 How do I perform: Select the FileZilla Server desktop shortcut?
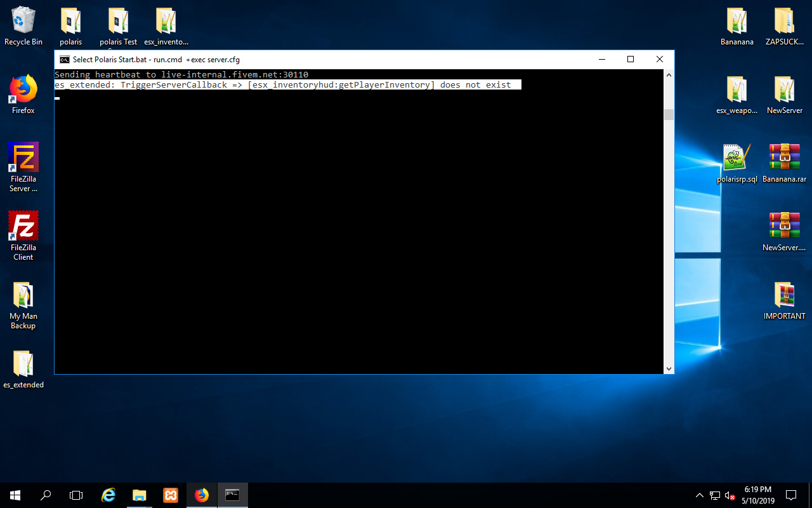23,167
